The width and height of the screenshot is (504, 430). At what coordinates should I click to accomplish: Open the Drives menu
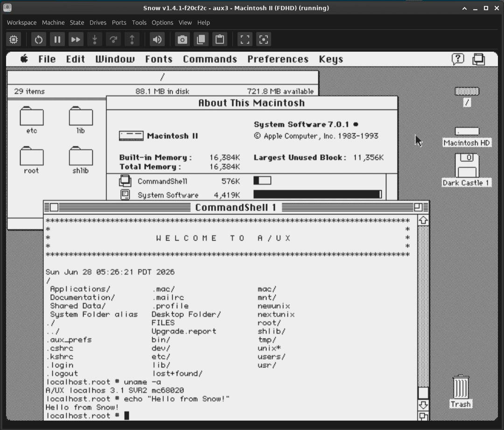[98, 22]
